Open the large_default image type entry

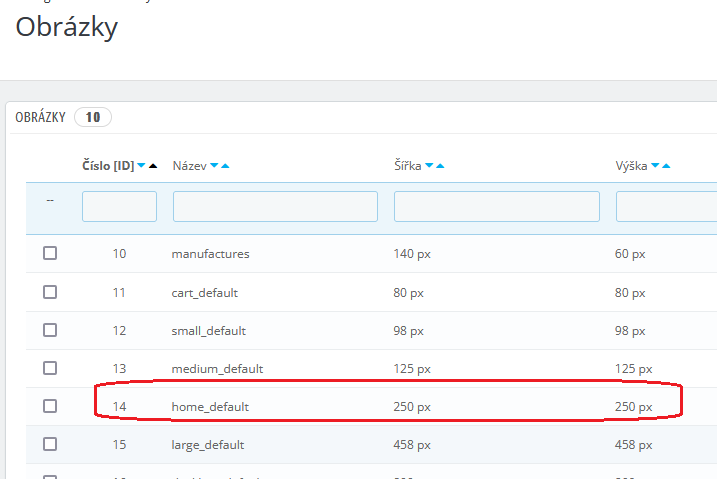[x=208, y=445]
